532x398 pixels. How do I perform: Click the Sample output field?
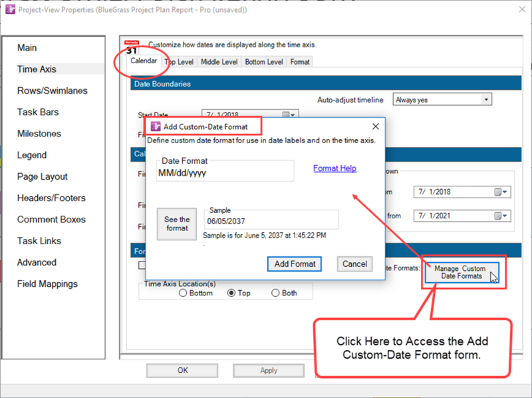tap(271, 221)
